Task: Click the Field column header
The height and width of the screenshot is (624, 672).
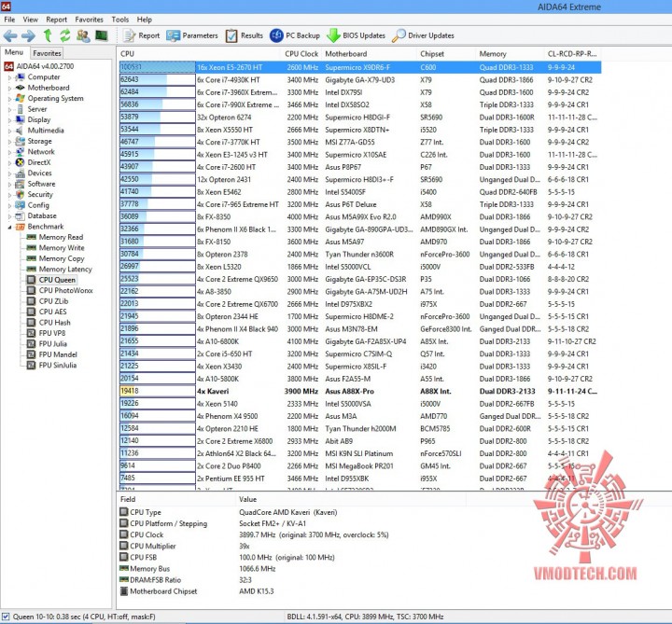Action: click(176, 499)
